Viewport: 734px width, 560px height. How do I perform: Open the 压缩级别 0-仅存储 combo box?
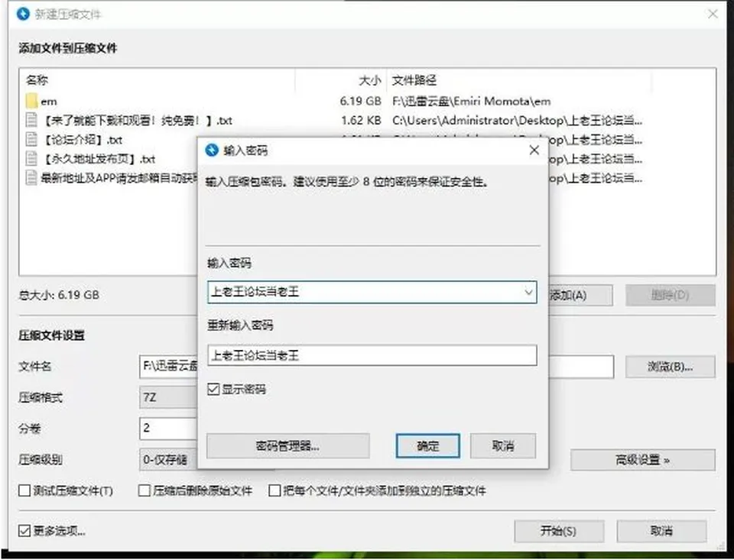168,460
